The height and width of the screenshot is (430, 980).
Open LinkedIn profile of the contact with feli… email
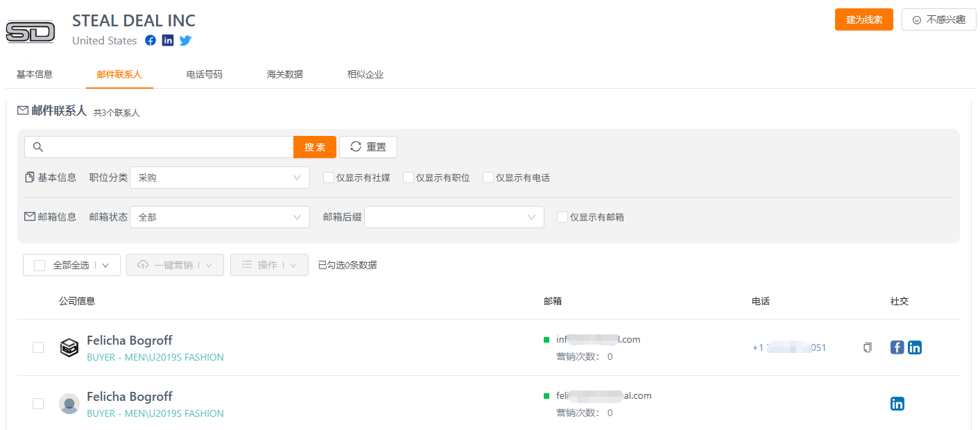pyautogui.click(x=897, y=404)
